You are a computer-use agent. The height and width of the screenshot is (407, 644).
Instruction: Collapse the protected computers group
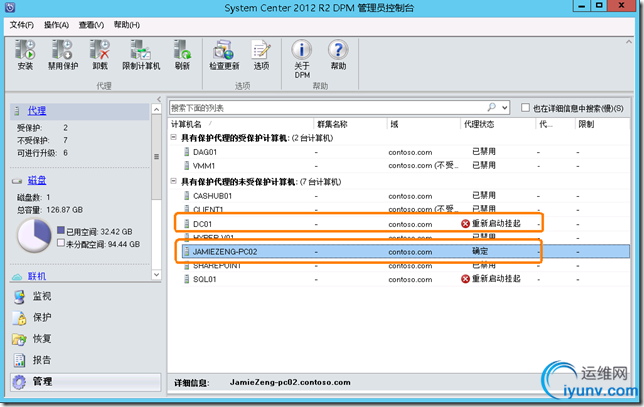tap(173, 138)
